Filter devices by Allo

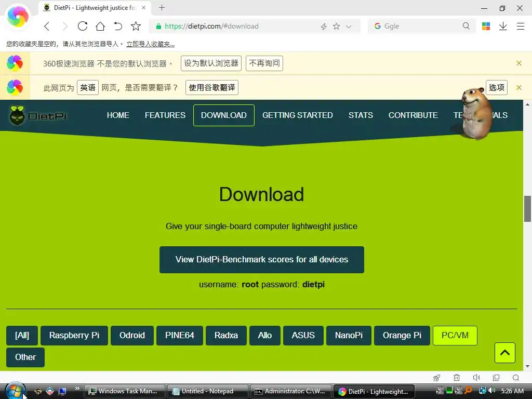(x=264, y=336)
